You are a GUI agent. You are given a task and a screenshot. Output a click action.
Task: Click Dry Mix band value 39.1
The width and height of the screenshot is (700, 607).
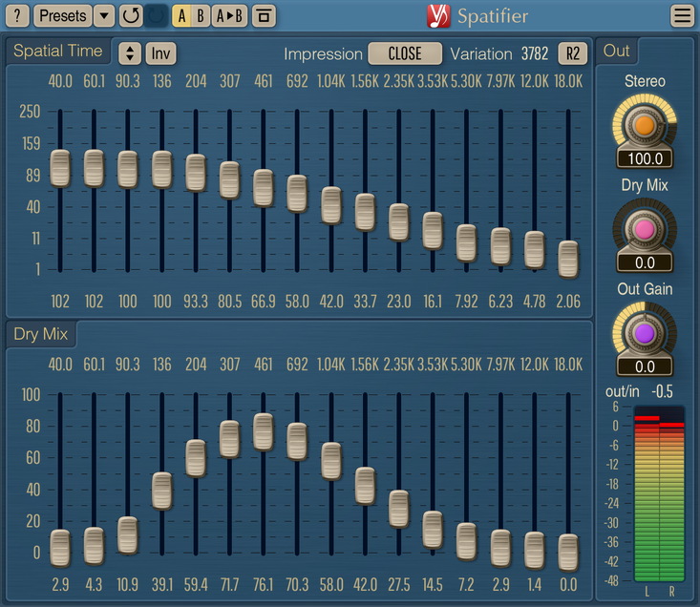coord(161,585)
